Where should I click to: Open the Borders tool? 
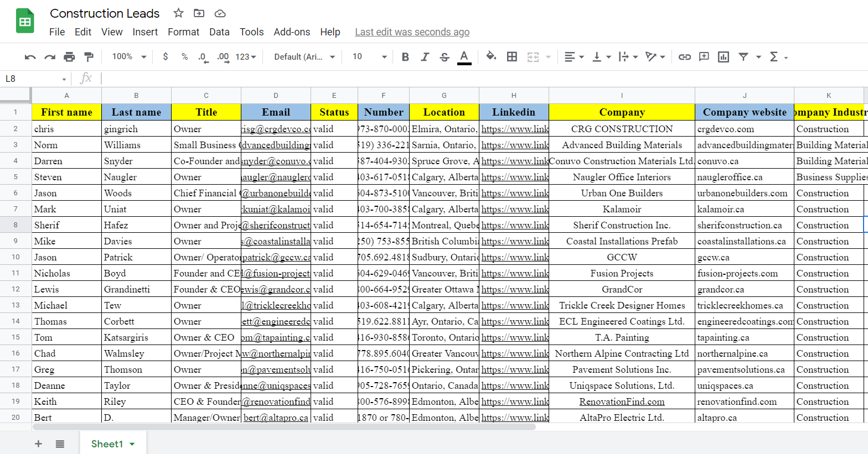pyautogui.click(x=512, y=56)
